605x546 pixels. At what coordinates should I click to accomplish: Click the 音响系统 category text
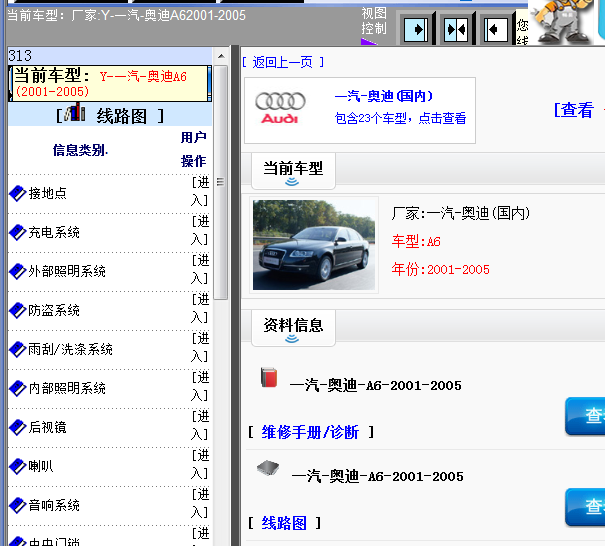(54, 505)
